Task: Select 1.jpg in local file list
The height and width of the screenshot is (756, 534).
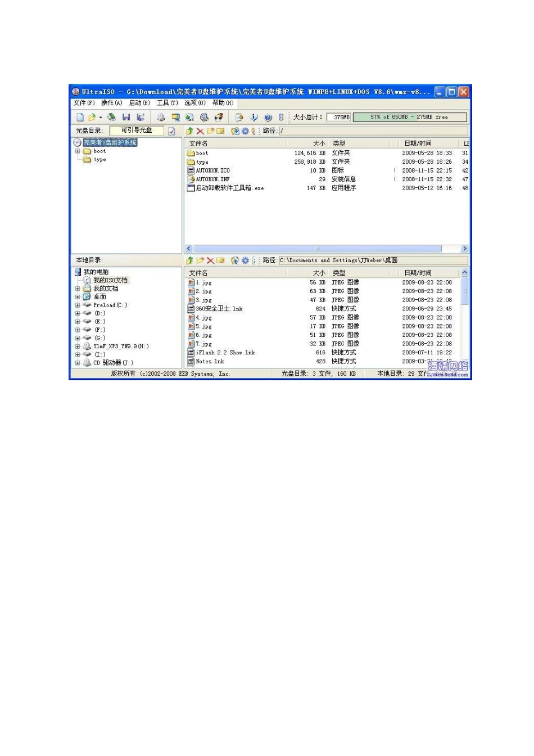Action: point(203,282)
